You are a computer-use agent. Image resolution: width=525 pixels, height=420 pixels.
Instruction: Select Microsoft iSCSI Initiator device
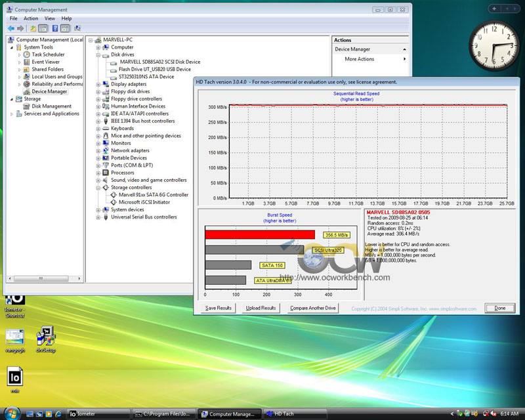(x=144, y=202)
